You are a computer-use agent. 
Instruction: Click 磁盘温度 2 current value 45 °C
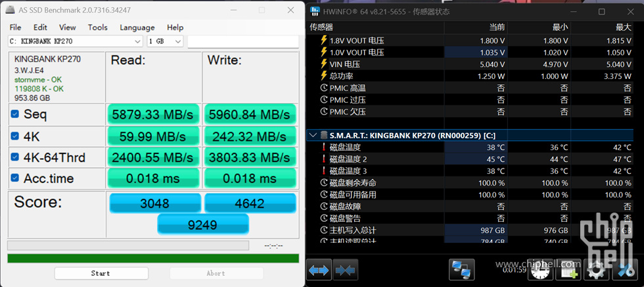(496, 159)
